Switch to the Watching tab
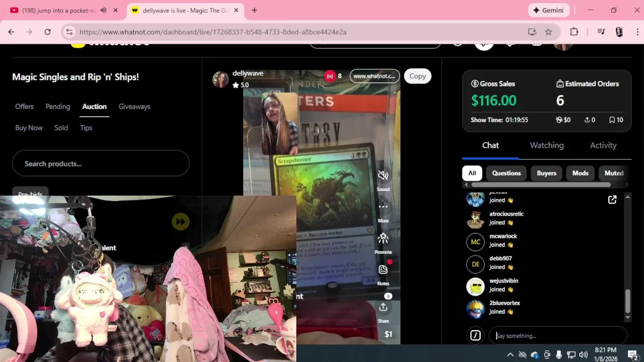644x362 pixels. pyautogui.click(x=546, y=145)
